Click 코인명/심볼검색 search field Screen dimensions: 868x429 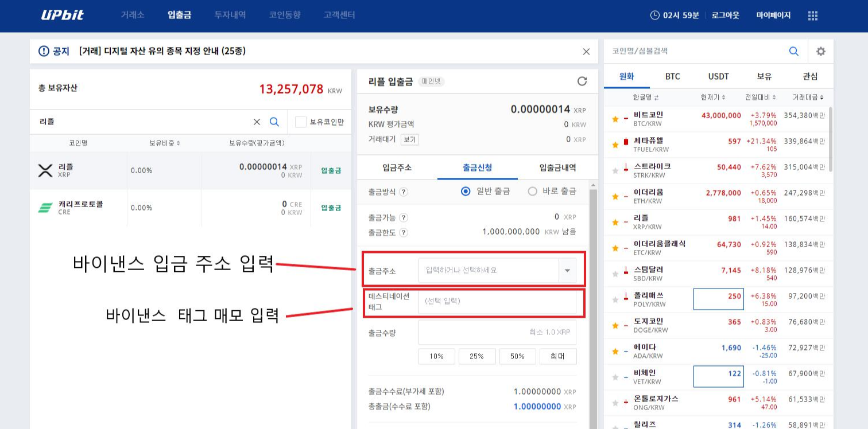695,51
